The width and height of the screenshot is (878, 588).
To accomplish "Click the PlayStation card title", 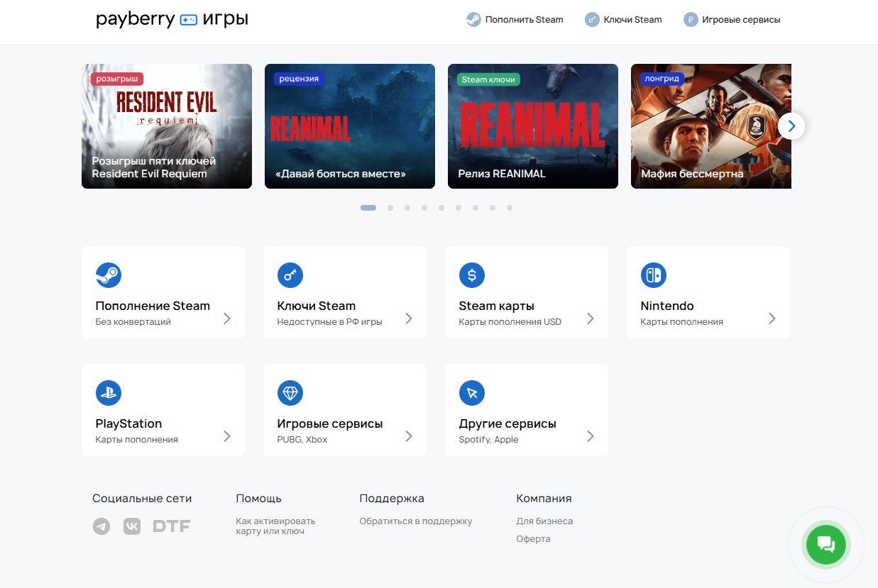I will point(128,423).
